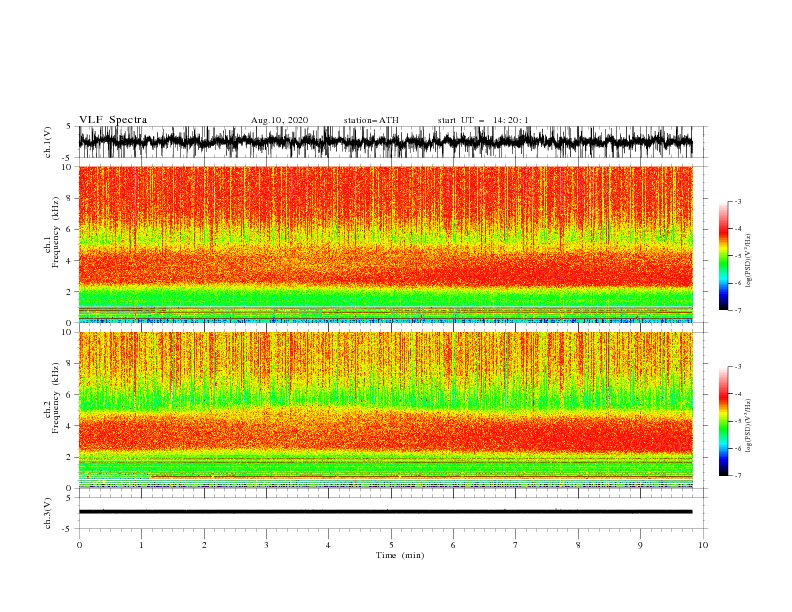Click the ch.1 spectrogram panel
This screenshot has width=792, height=612.
point(385,244)
